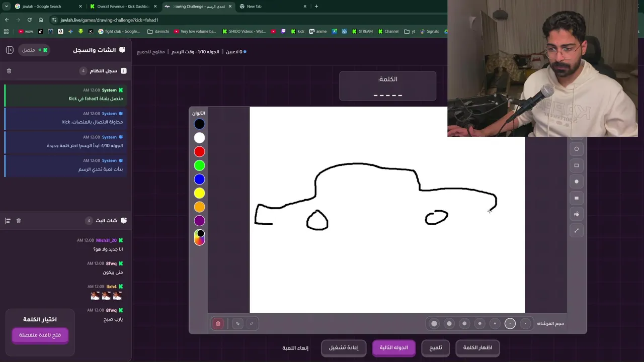
Task: Click the URL address bar field
Action: 247,20
